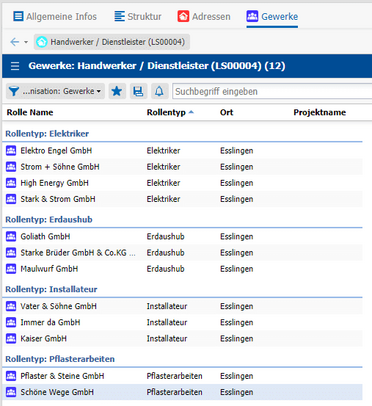This screenshot has height=406, width=372.
Task: Select Starke Brüder GmbH & Co.KG entry
Action: (x=78, y=253)
